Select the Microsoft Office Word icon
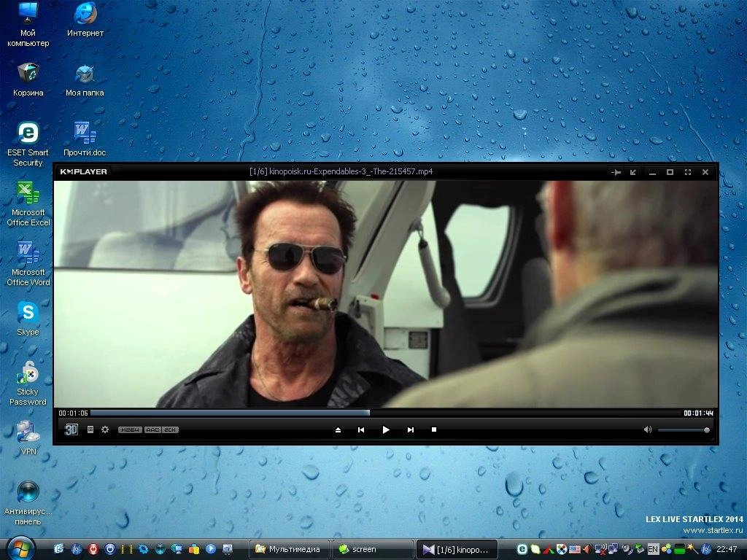This screenshot has height=560, width=747. point(28,264)
